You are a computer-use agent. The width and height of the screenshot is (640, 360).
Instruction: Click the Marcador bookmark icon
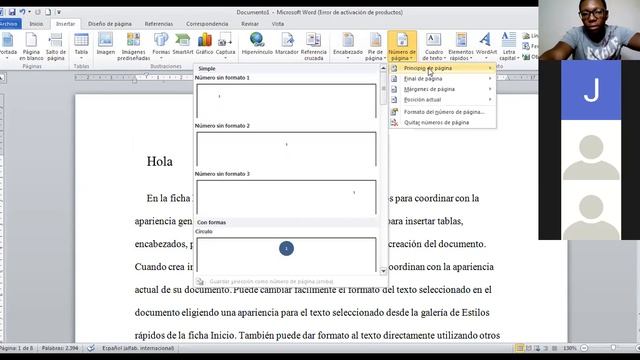click(287, 44)
